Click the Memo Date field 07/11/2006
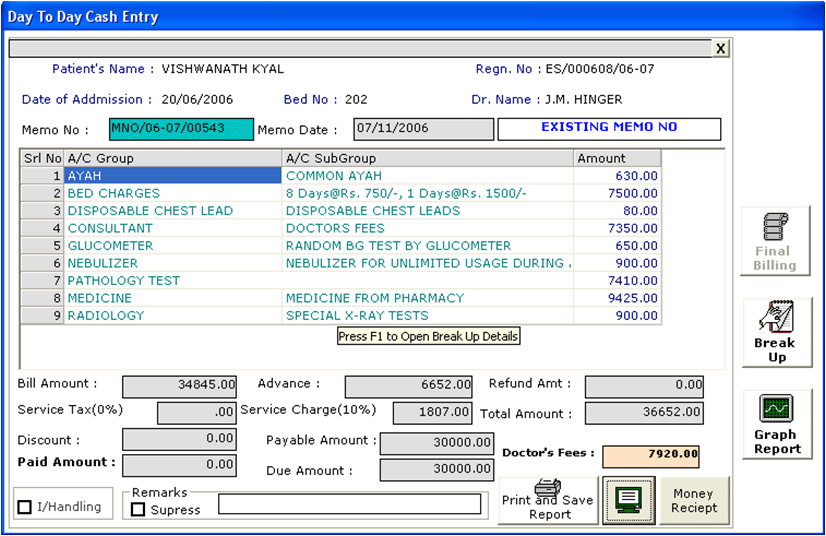 point(424,129)
